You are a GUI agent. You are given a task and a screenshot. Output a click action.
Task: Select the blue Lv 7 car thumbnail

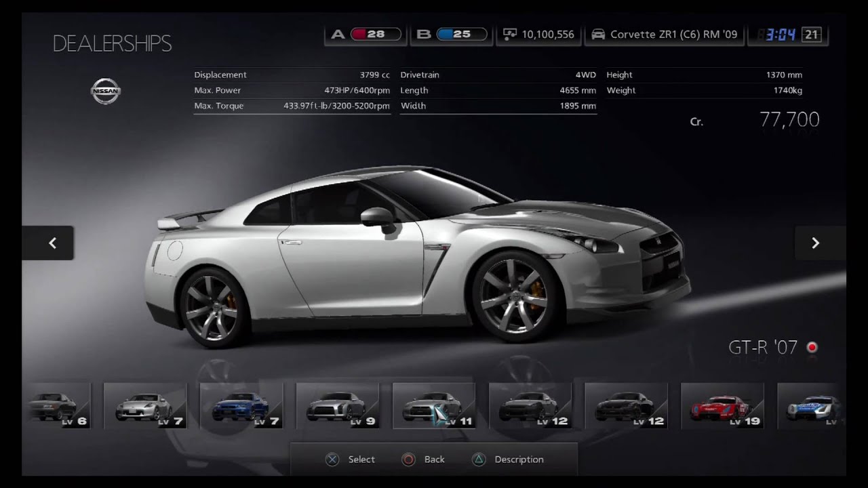click(x=241, y=405)
